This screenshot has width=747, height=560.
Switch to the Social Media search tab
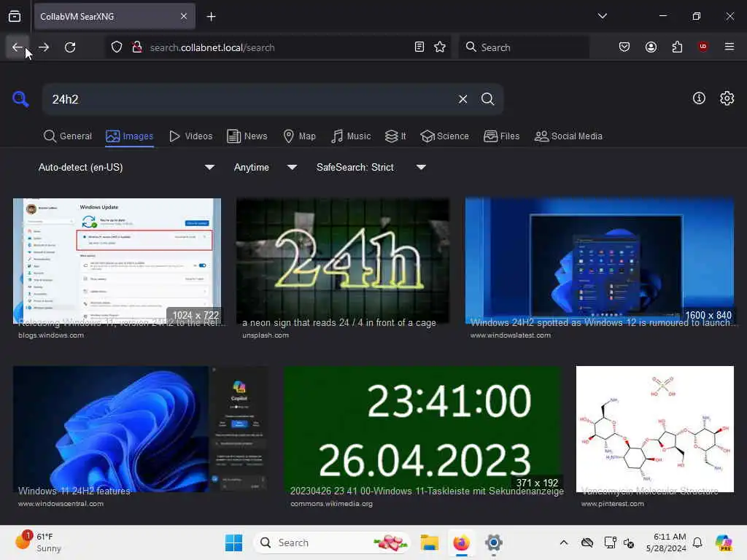[x=568, y=136]
